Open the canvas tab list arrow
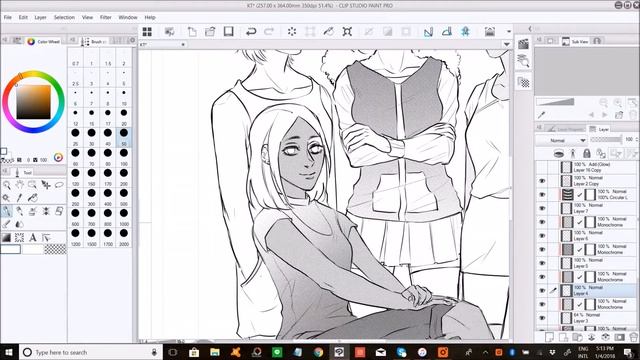 click(507, 44)
